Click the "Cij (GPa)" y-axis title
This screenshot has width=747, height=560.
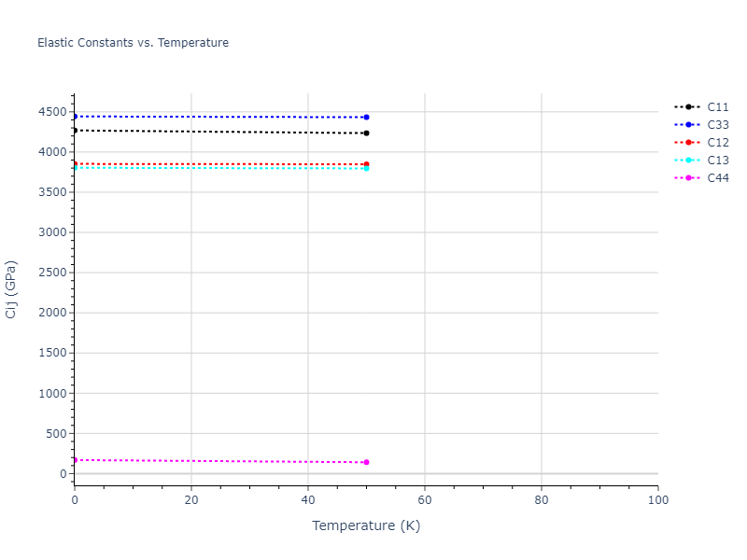[12, 289]
